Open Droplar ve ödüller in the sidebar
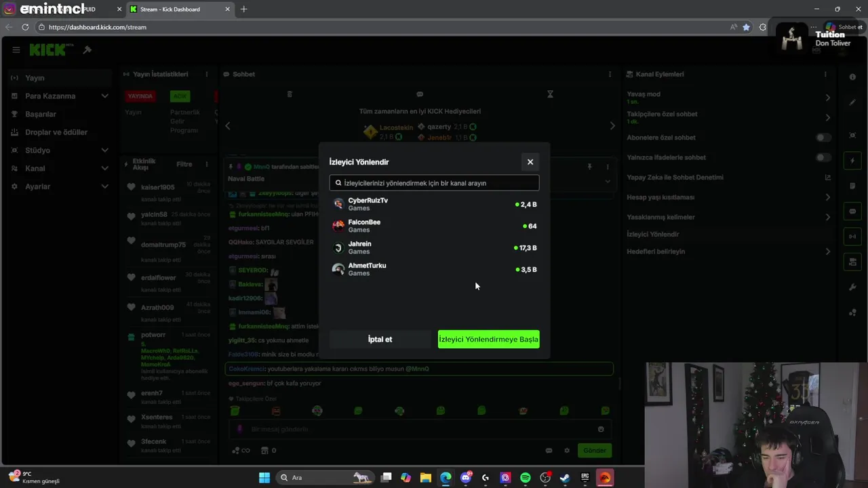 tap(60, 132)
